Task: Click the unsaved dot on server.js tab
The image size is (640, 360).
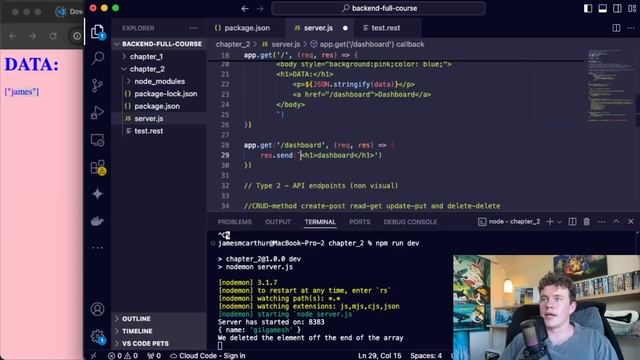Action: [x=345, y=28]
